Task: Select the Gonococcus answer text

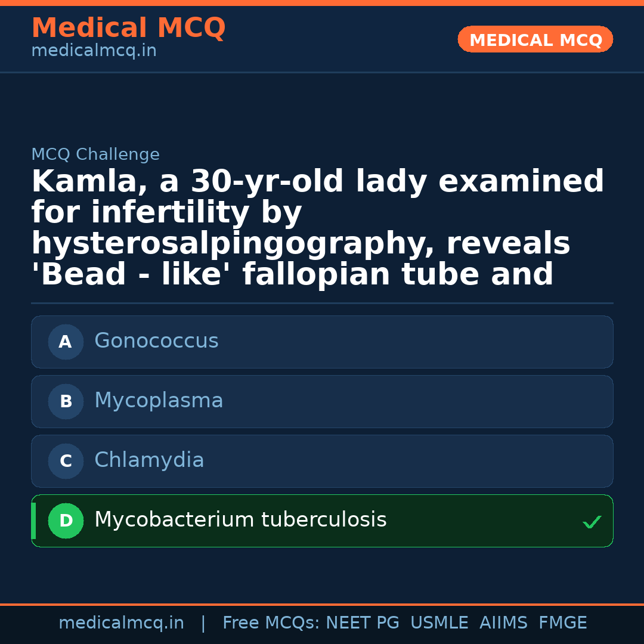Action: point(156,341)
